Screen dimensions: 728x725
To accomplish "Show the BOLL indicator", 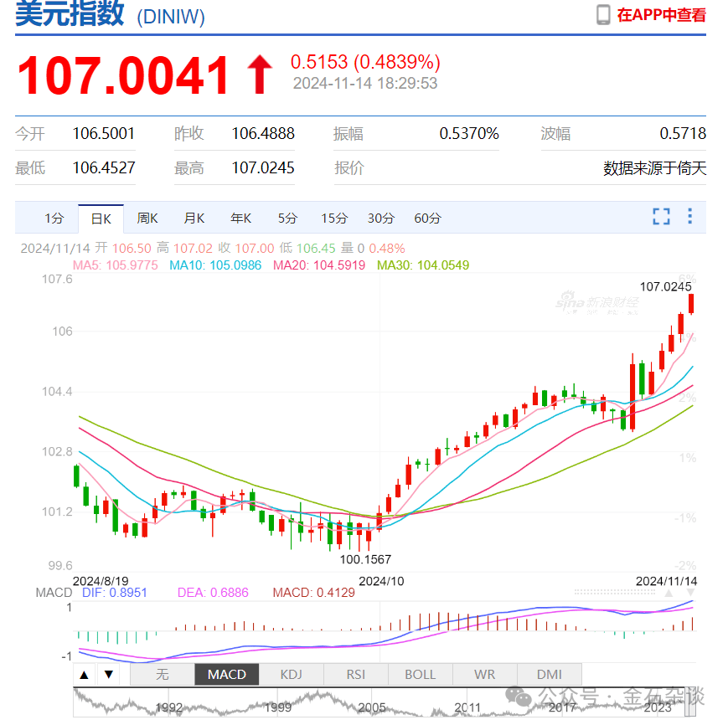I will pos(420,673).
